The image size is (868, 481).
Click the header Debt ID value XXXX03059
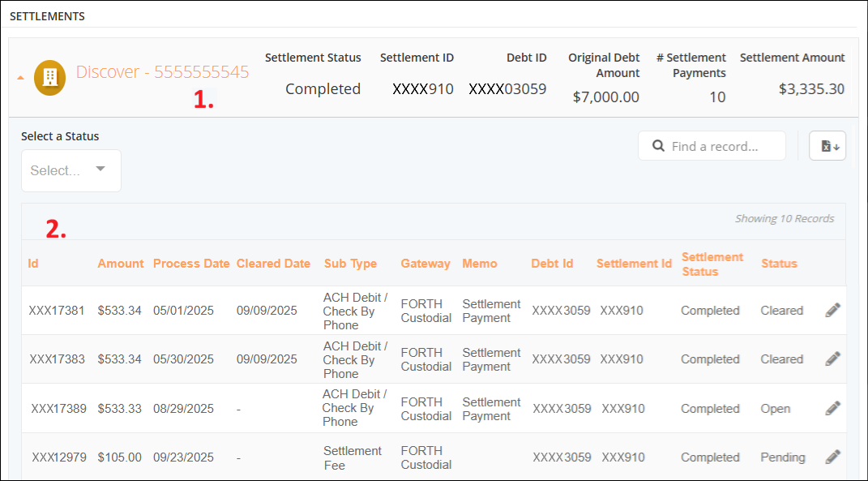point(507,88)
